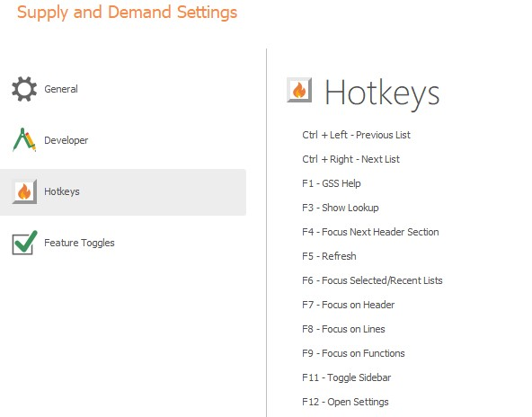Select the Ctrl + Left Previous List entry

(x=356, y=135)
